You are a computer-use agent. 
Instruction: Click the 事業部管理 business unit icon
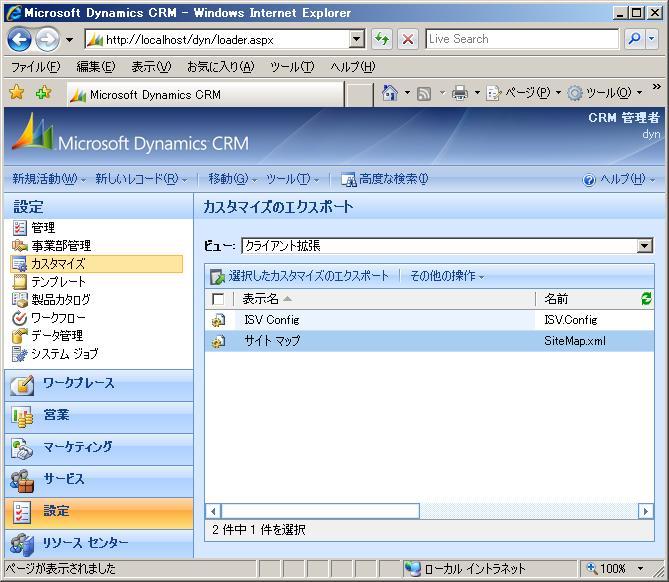(20, 246)
